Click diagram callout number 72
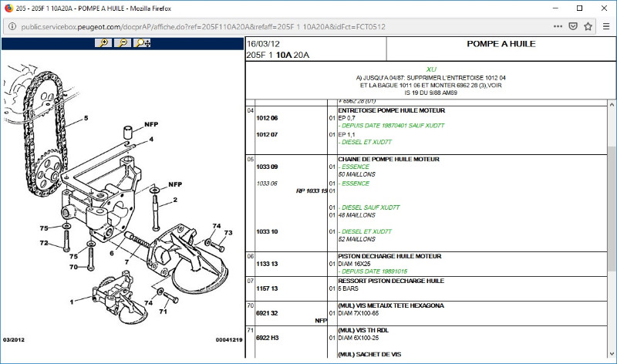The height and width of the screenshot is (364, 617). [44, 243]
